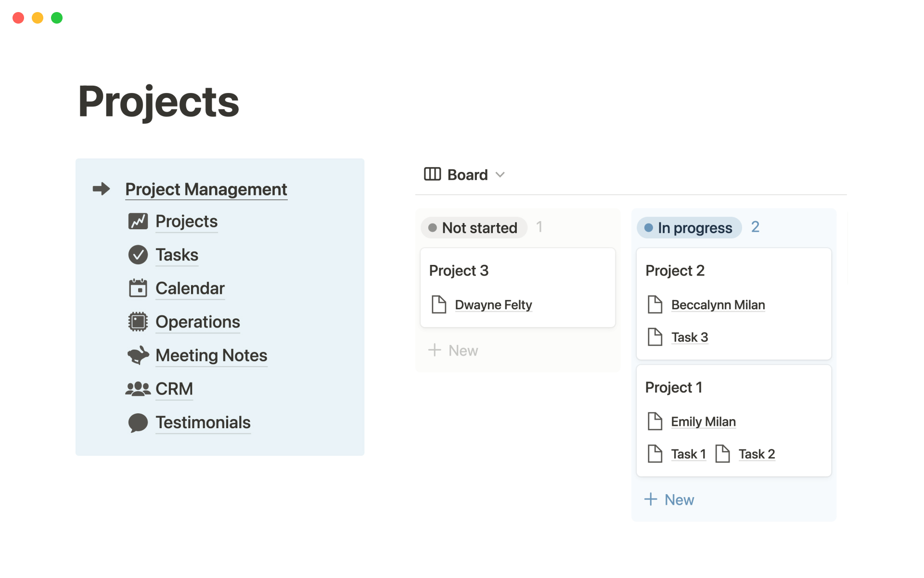Open the Task 3 page link
The image size is (924, 578).
690,337
